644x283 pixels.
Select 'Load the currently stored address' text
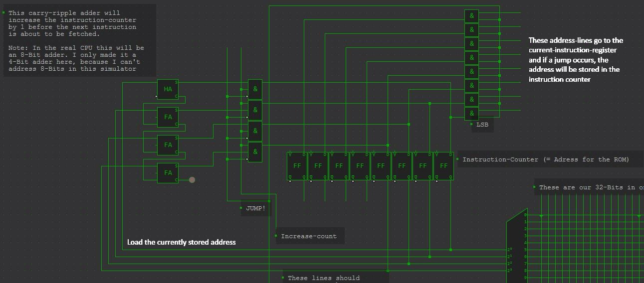(x=181, y=242)
